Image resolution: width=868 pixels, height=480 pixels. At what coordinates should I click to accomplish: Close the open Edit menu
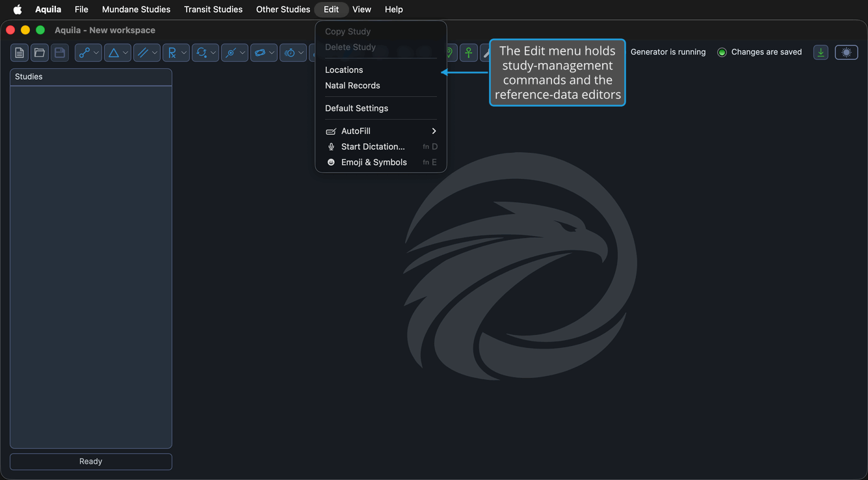[x=331, y=9]
